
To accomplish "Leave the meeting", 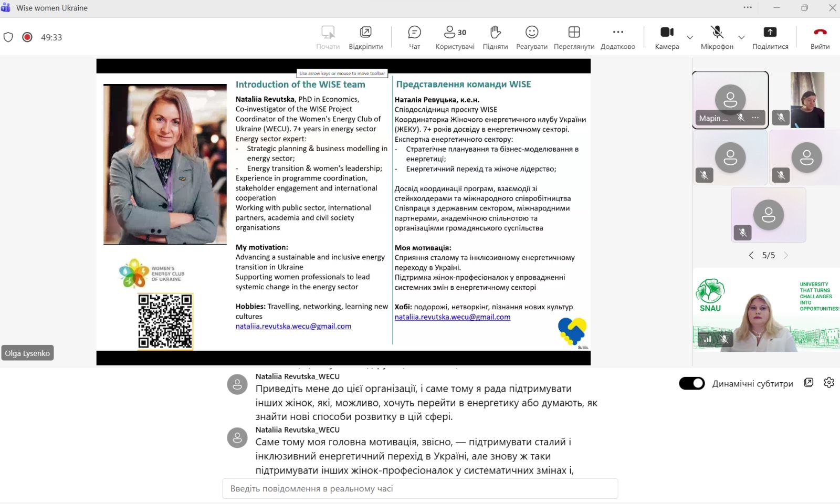I will [x=820, y=38].
